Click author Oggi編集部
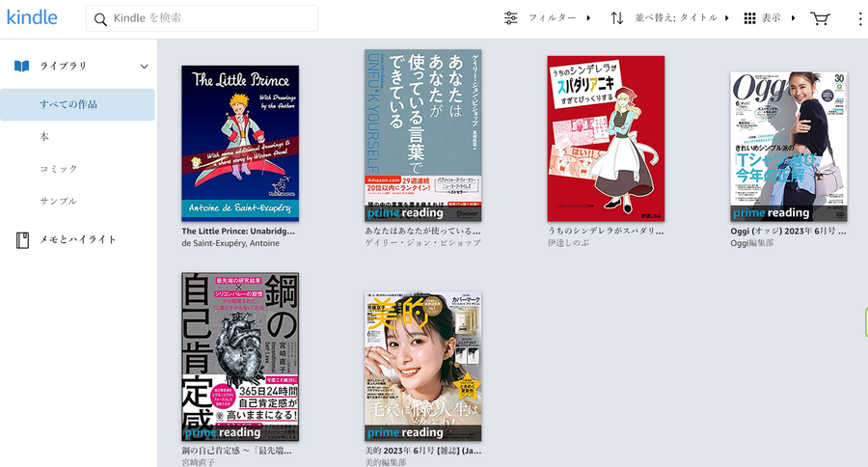Screen dimensions: 868x467 (x=751, y=242)
